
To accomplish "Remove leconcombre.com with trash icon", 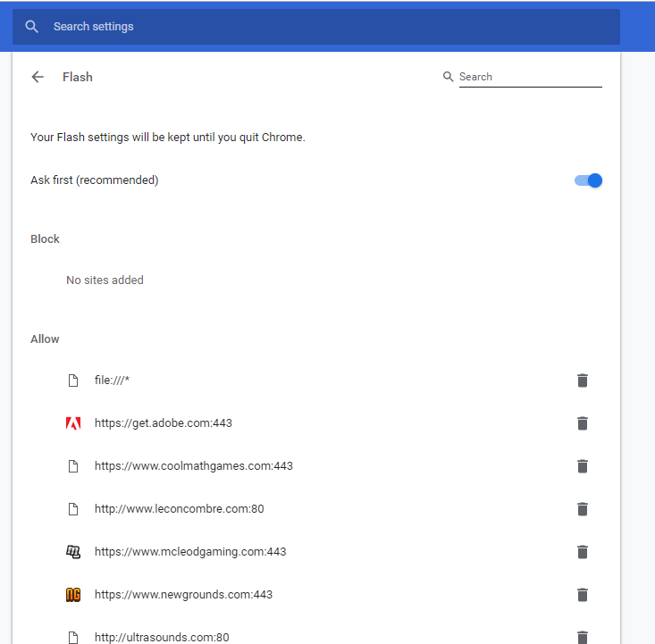I will click(x=583, y=509).
